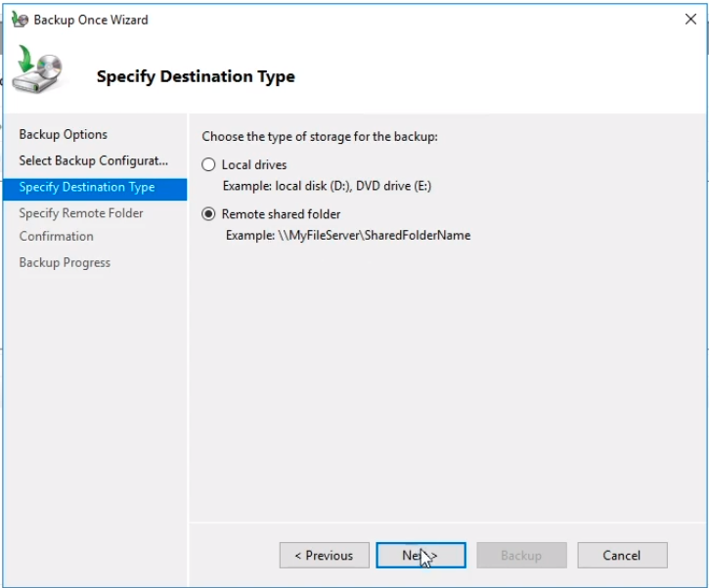This screenshot has height=588, width=709.
Task: Click the greyed-out Backup button
Action: pyautogui.click(x=521, y=556)
